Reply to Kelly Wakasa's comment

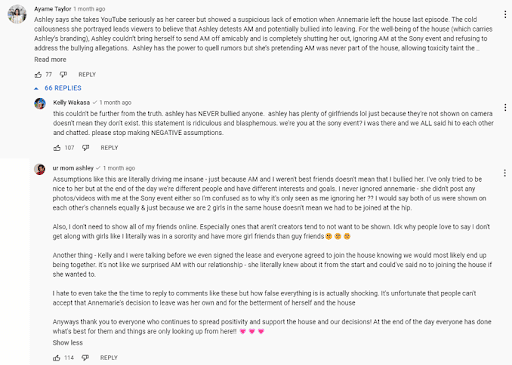pyautogui.click(x=109, y=148)
